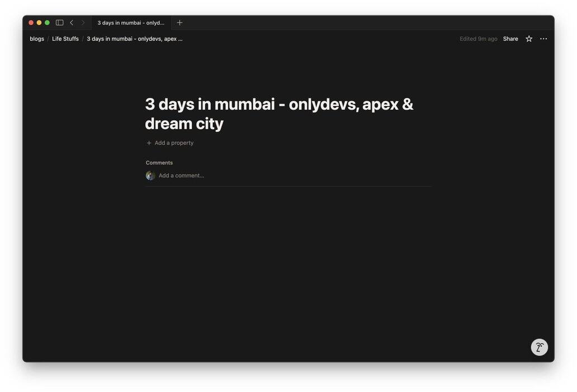Go back with the left arrow
577x392 pixels.
[x=72, y=23]
